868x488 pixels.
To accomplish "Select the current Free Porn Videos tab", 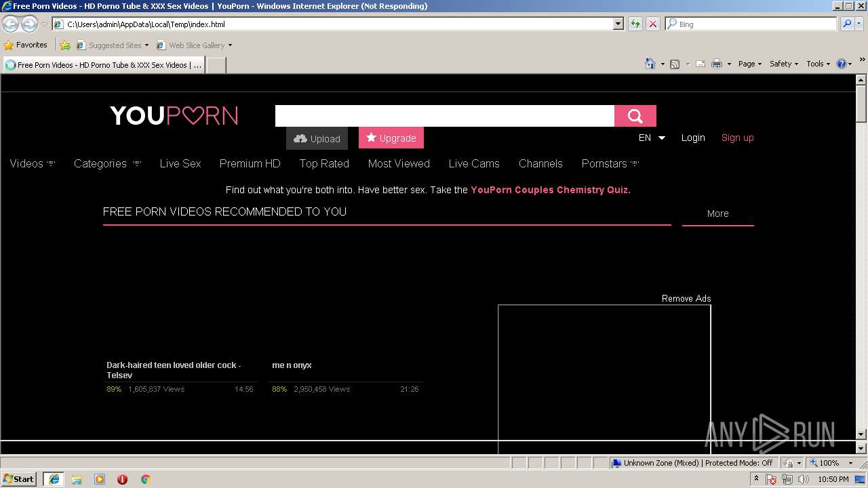I will pyautogui.click(x=103, y=65).
